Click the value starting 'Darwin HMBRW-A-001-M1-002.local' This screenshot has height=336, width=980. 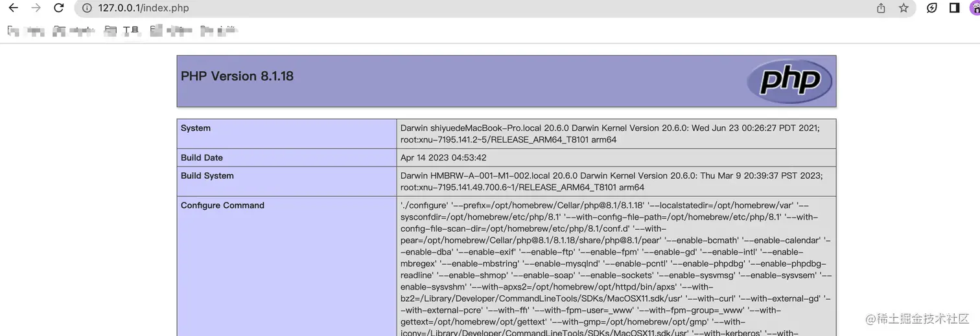[611, 181]
